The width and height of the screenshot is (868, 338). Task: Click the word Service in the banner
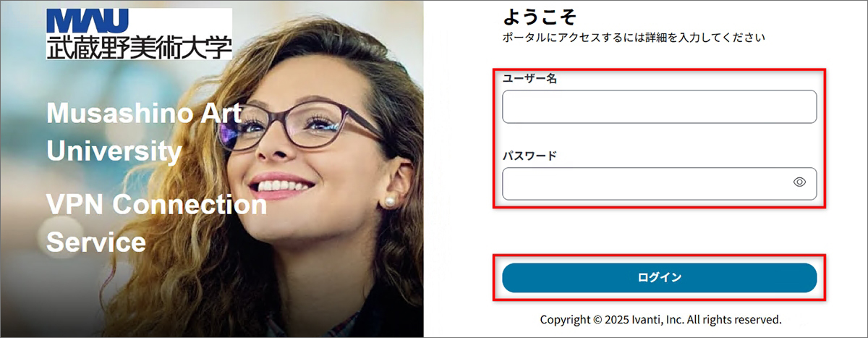[x=96, y=242]
